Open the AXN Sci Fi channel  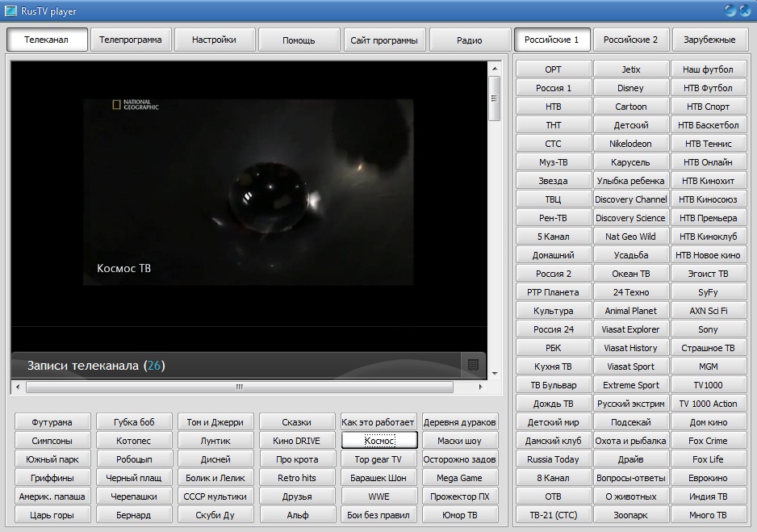coord(709,311)
